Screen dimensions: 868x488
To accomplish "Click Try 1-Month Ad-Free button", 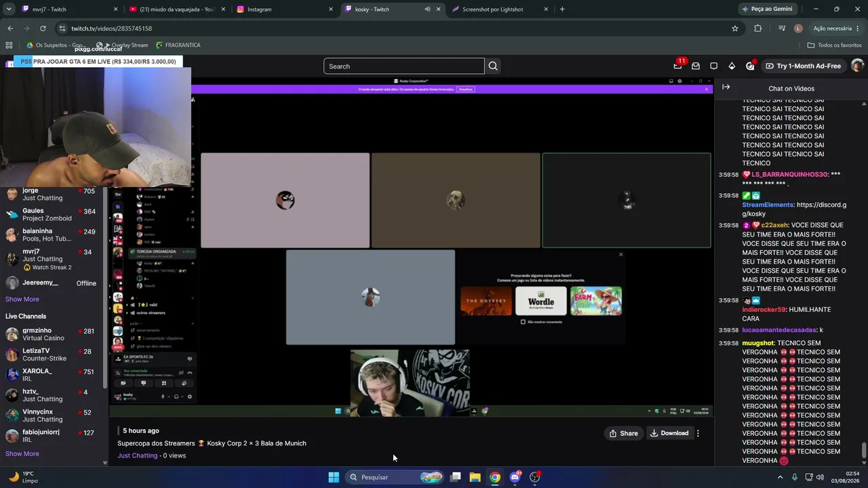I will pos(803,66).
